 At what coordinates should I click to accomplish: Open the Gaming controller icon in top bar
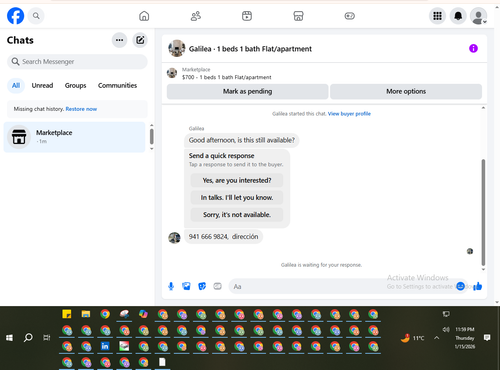[x=350, y=16]
